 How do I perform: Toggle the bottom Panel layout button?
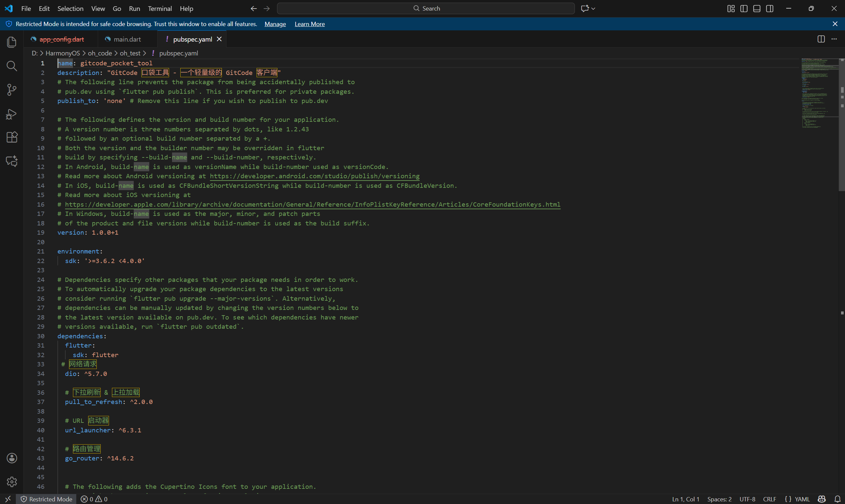click(757, 9)
